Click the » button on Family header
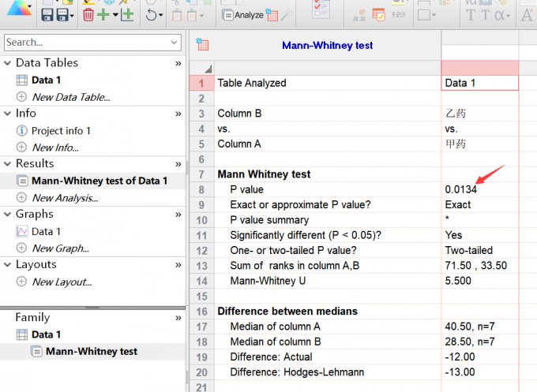 pyautogui.click(x=178, y=318)
